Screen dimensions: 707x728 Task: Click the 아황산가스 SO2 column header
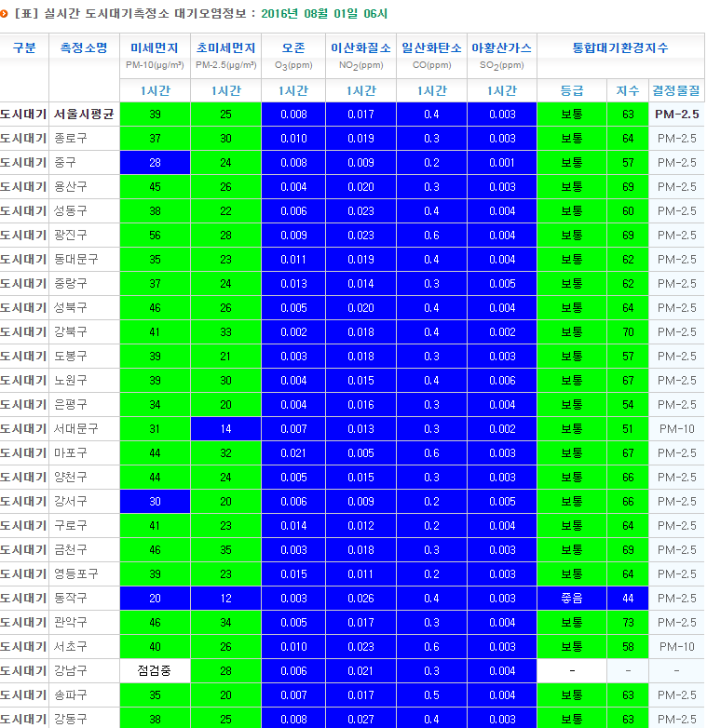point(501,56)
